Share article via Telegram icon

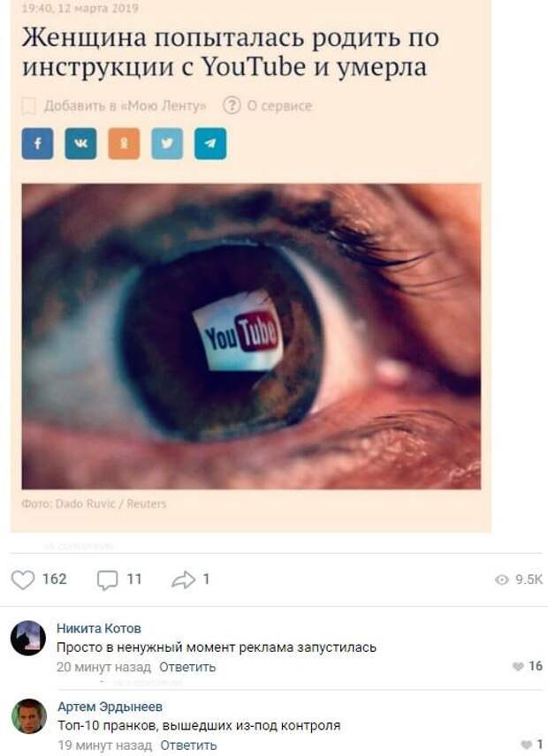coord(210,144)
